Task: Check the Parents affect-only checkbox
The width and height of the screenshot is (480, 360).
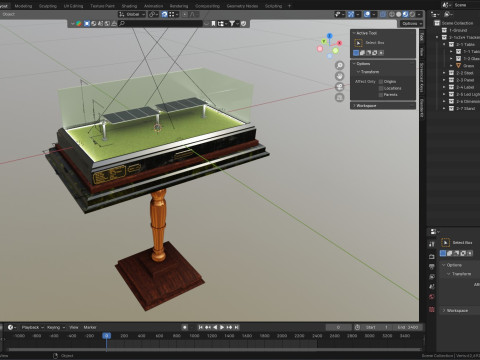Action: pos(381,95)
